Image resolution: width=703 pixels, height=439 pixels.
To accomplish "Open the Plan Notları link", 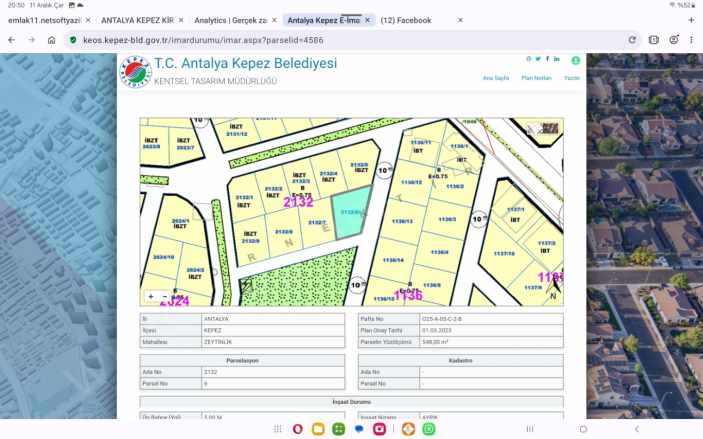I will coord(536,77).
